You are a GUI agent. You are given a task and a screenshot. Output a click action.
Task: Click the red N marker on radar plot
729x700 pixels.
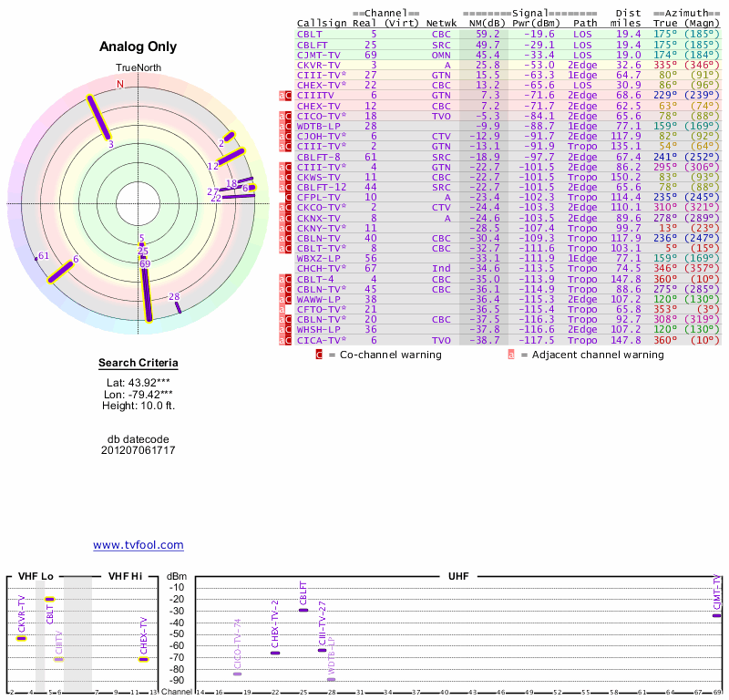(119, 84)
